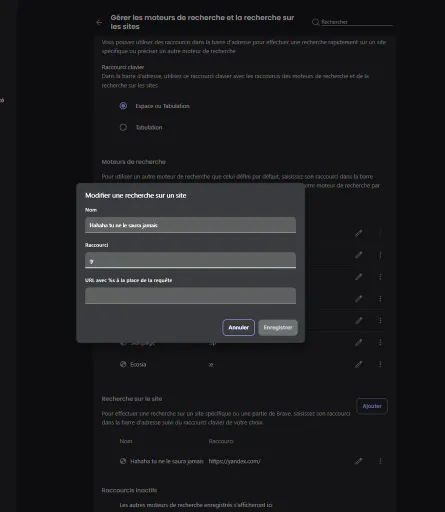Select the 'Tabulation' only radio option

pyautogui.click(x=123, y=127)
